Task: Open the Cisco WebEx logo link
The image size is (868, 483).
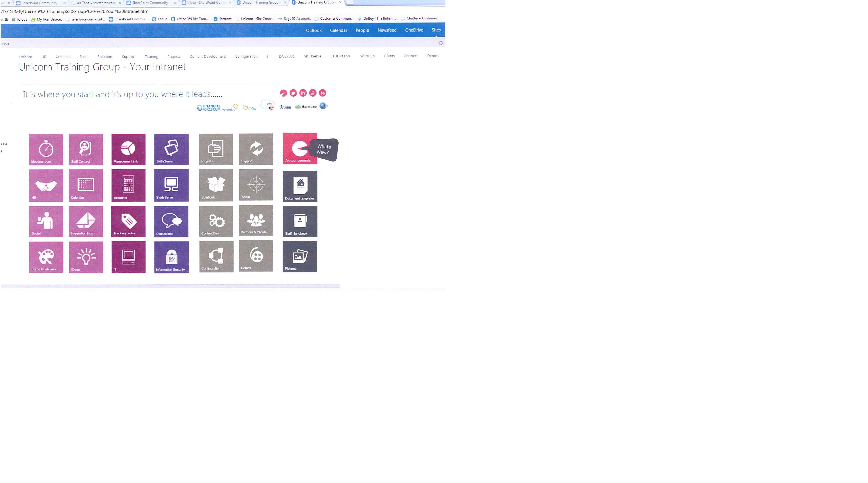Action: pos(249,108)
